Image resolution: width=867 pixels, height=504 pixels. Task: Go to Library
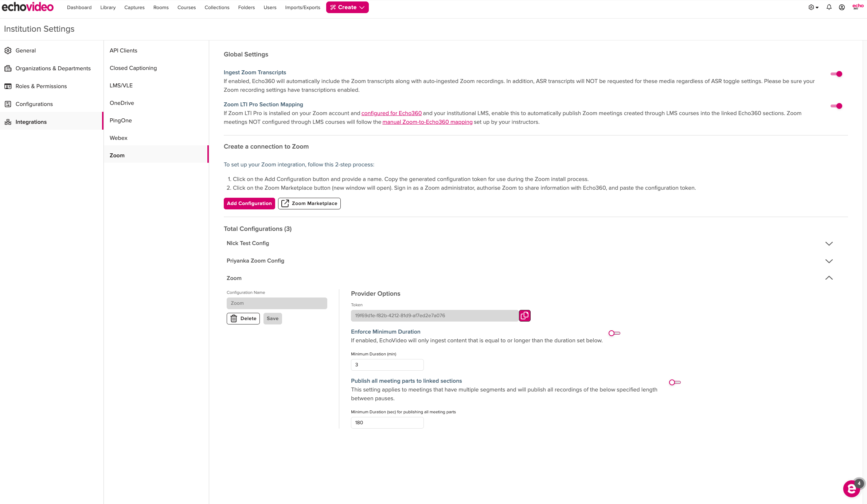pyautogui.click(x=108, y=7)
